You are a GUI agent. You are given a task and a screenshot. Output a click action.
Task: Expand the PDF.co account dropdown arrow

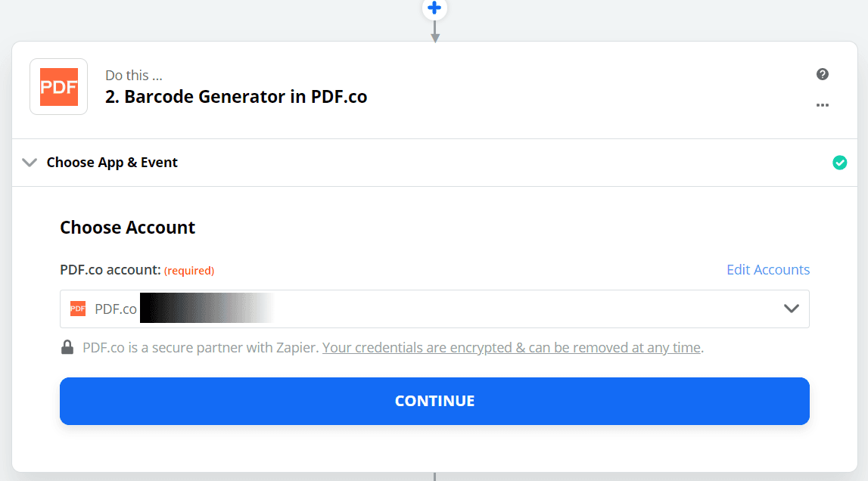[792, 309]
